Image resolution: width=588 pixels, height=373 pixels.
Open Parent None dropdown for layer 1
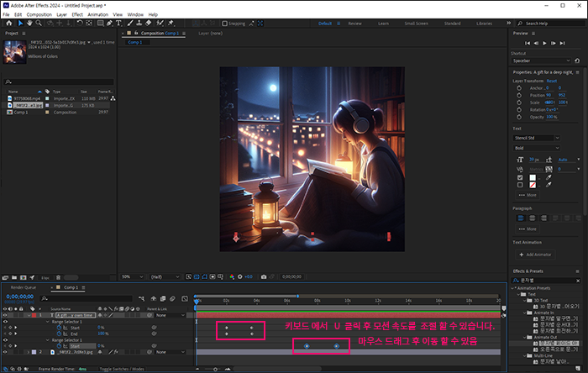pos(171,315)
